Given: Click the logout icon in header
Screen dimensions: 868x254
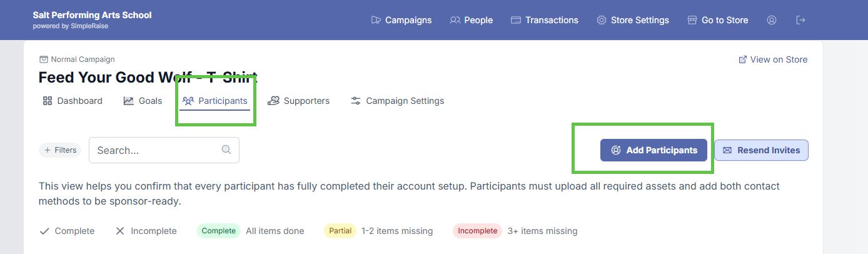Looking at the screenshot, I should pos(800,20).
